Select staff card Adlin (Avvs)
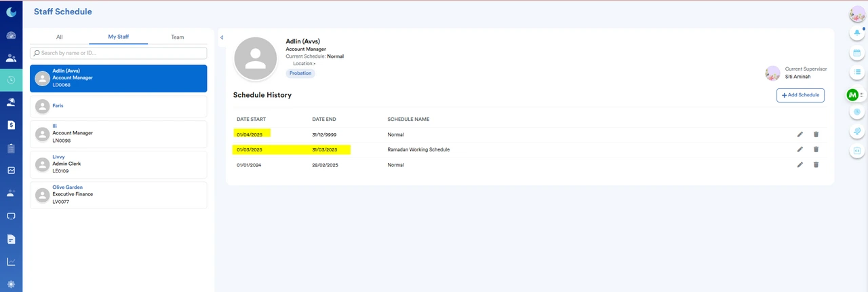 (x=119, y=78)
